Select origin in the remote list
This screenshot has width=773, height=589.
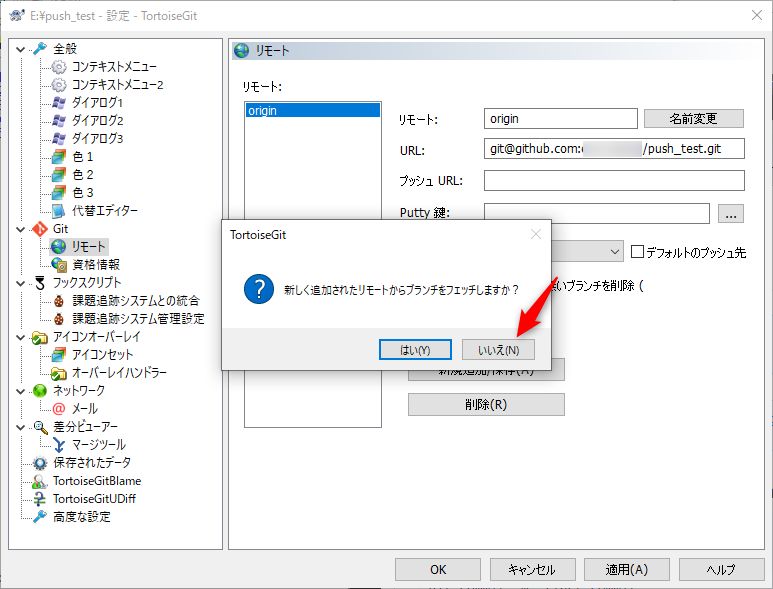(313, 110)
